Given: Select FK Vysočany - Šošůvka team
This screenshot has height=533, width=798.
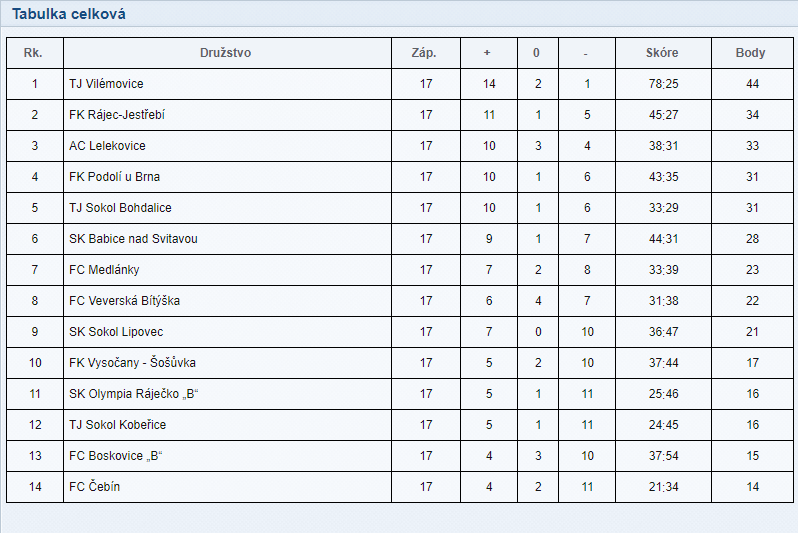Looking at the screenshot, I should [132, 363].
